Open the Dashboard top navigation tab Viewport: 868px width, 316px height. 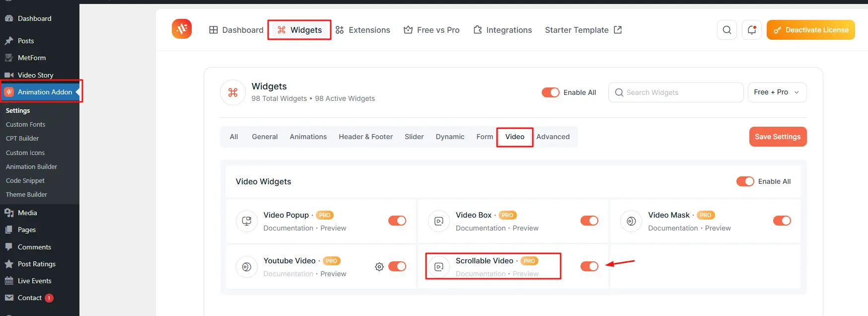(236, 30)
